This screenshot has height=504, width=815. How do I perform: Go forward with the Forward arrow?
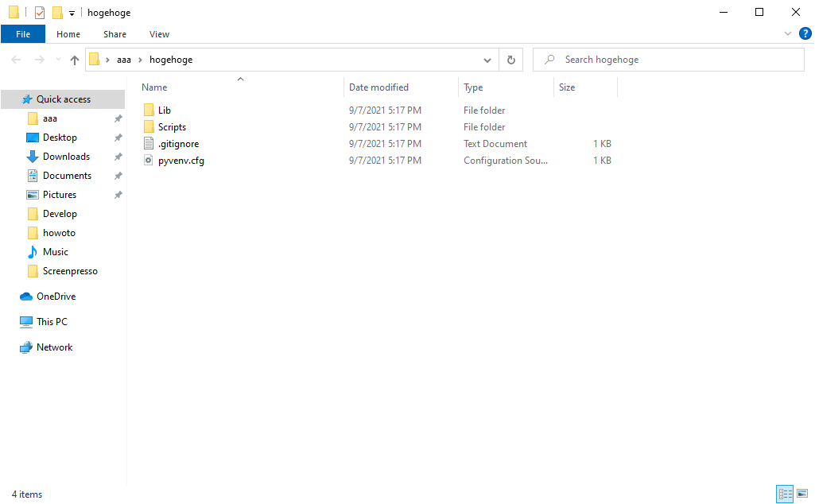[x=40, y=60]
